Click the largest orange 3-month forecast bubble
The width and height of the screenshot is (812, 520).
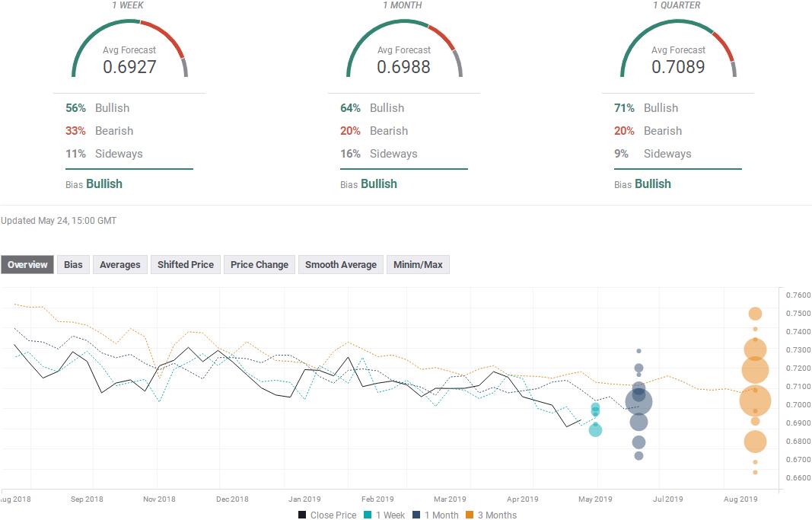pos(755,400)
